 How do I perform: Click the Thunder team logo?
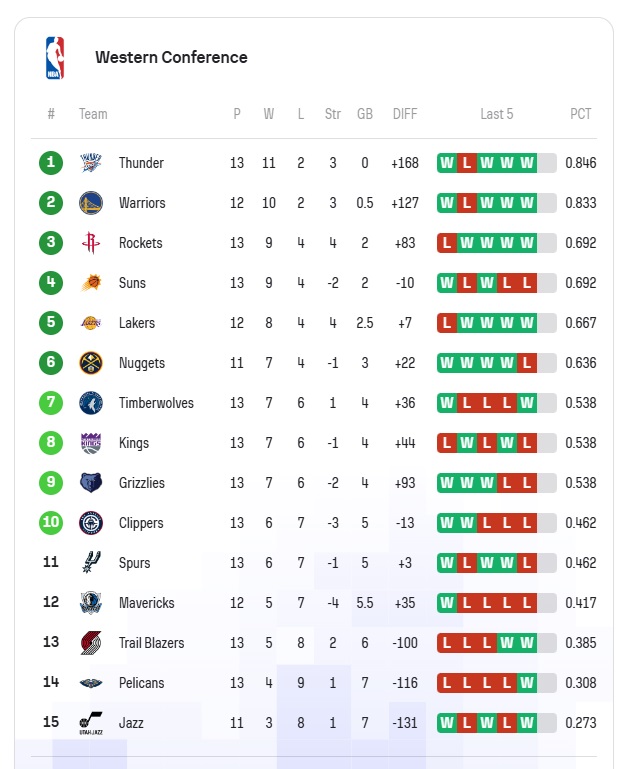pos(91,163)
